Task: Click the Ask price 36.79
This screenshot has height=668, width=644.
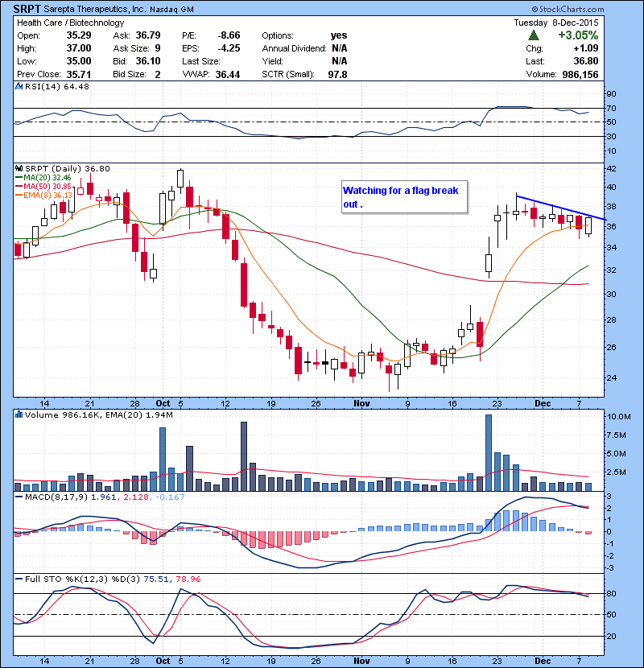Action: pyautogui.click(x=148, y=35)
